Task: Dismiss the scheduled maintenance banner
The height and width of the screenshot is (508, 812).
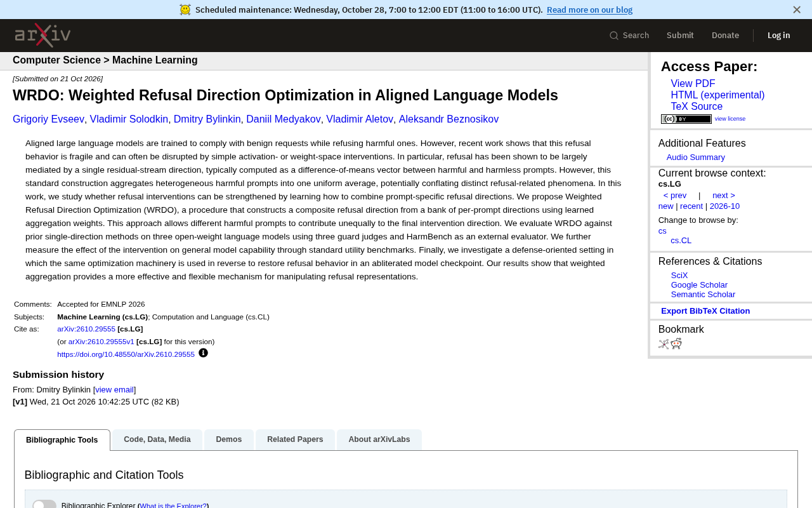Action: pyautogui.click(x=797, y=10)
